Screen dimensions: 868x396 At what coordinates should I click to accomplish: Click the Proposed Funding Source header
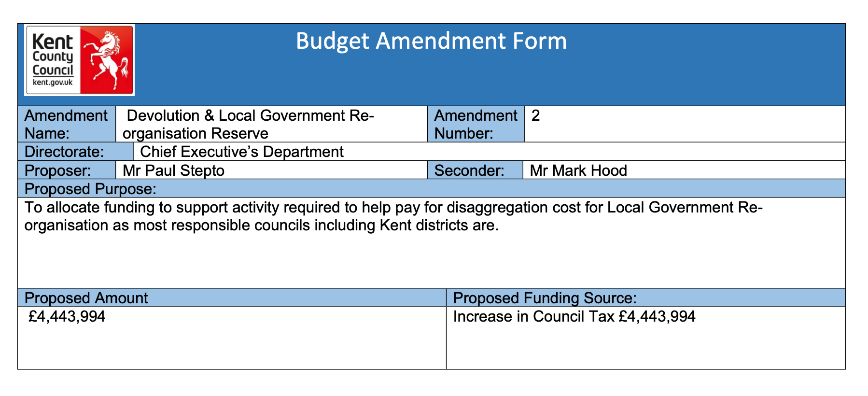point(545,298)
